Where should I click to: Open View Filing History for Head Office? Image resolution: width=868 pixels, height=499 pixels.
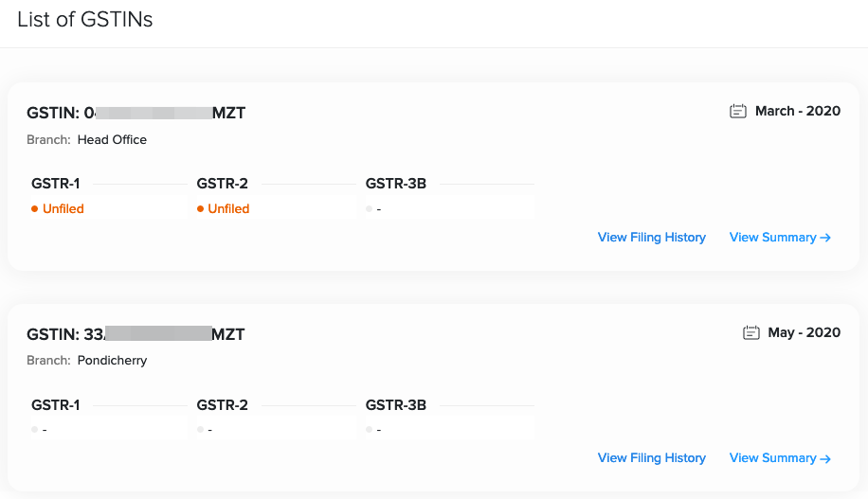pyautogui.click(x=651, y=238)
